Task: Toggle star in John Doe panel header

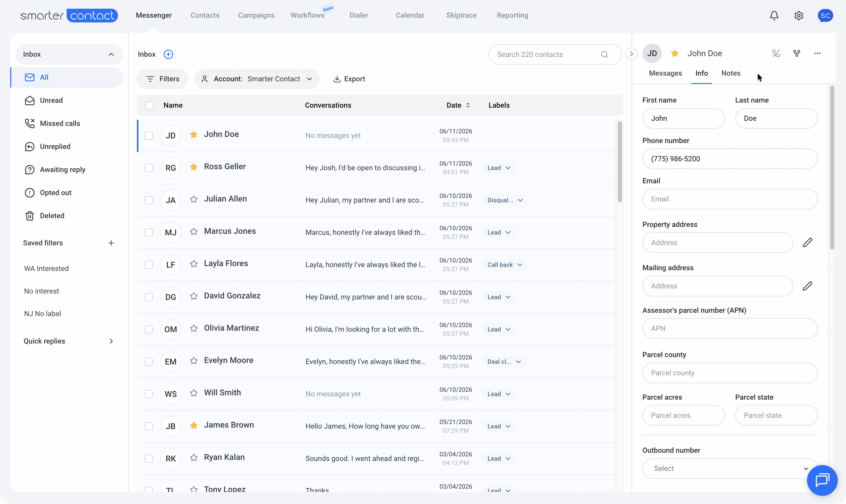Action: (x=674, y=53)
